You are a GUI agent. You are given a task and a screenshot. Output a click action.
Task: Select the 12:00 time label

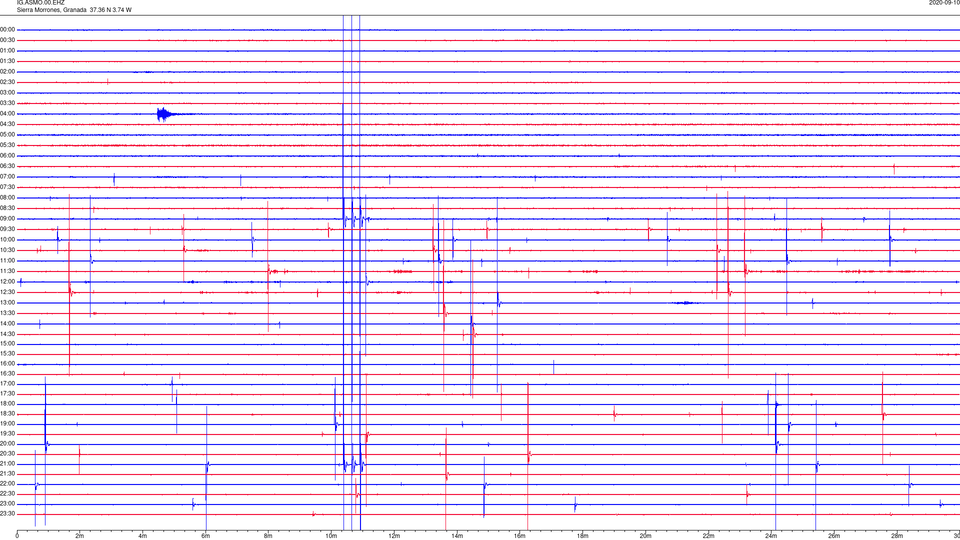(x=8, y=282)
